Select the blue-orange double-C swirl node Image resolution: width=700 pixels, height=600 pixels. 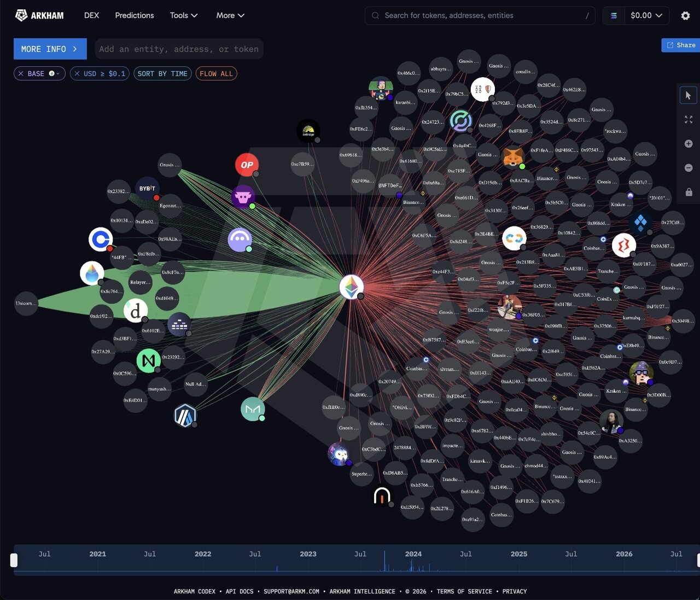(x=514, y=238)
